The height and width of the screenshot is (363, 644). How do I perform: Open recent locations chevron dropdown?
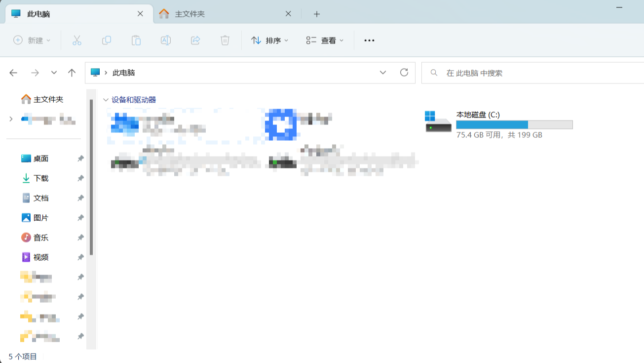tap(54, 73)
